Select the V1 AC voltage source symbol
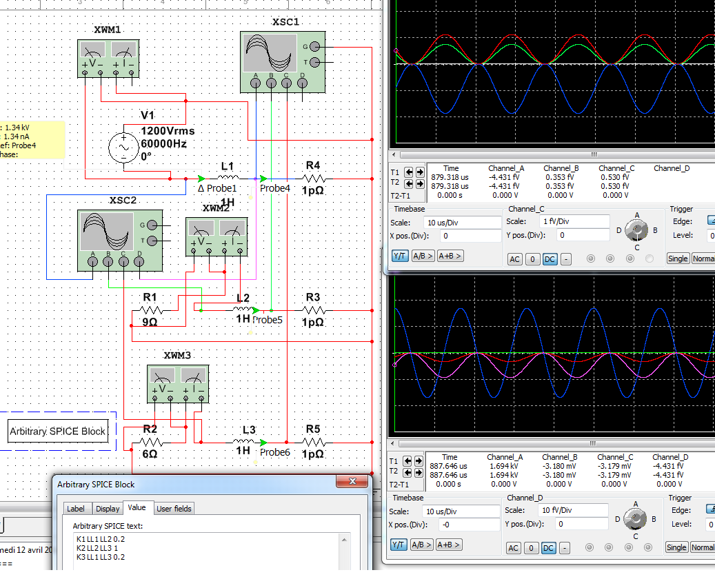This screenshot has height=588, width=715. 125,146
